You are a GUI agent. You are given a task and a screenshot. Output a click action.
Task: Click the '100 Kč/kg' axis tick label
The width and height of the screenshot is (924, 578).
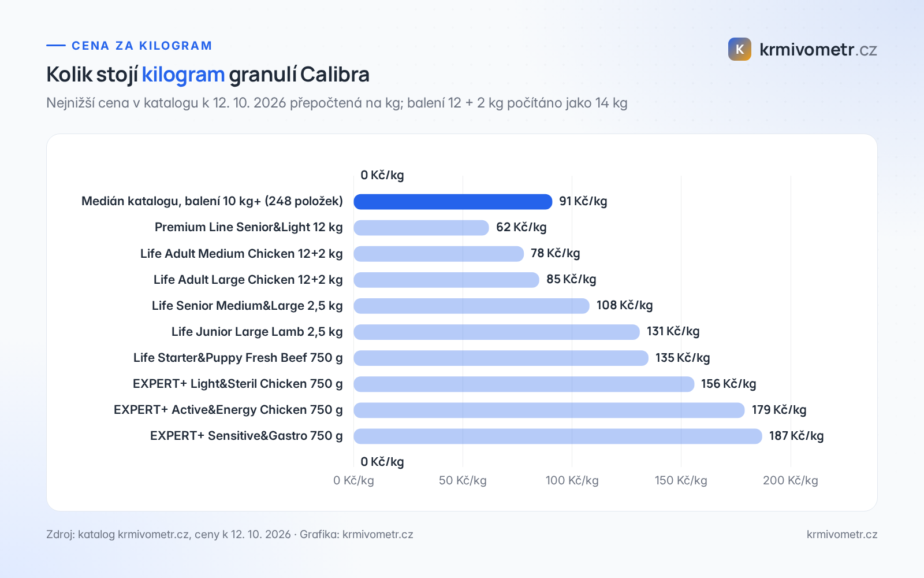tap(572, 480)
